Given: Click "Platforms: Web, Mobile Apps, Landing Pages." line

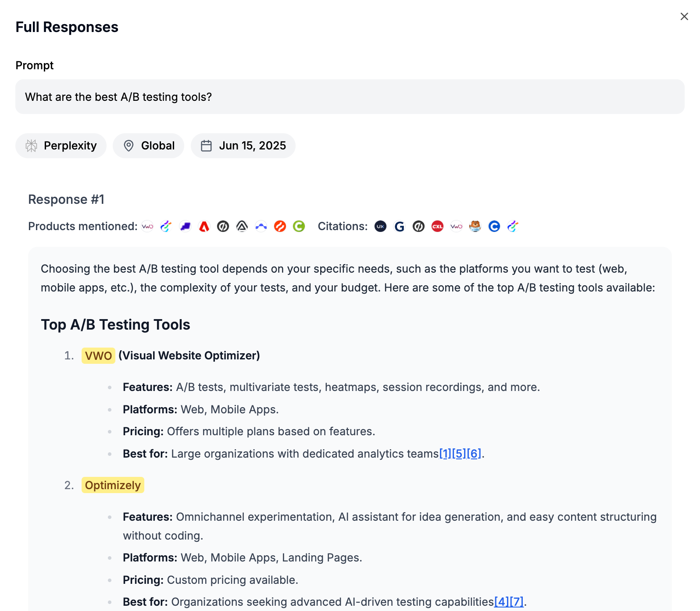Looking at the screenshot, I should (243, 558).
